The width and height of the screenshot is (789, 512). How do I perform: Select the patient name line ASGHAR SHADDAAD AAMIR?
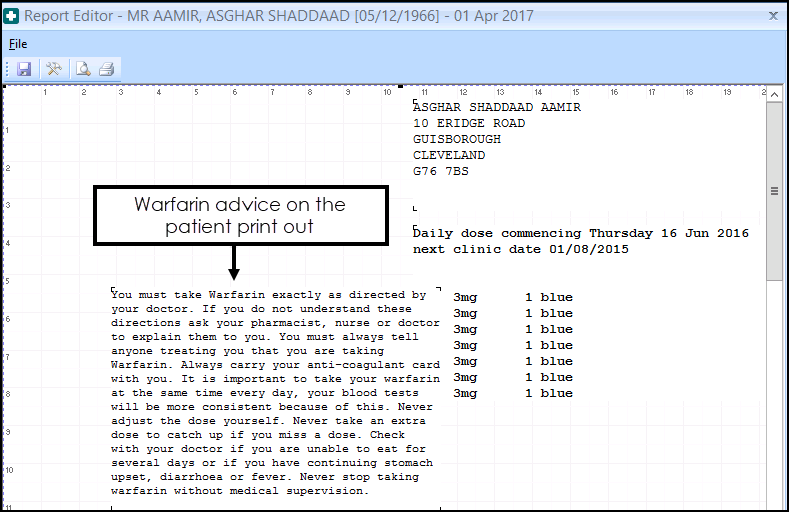coord(496,108)
